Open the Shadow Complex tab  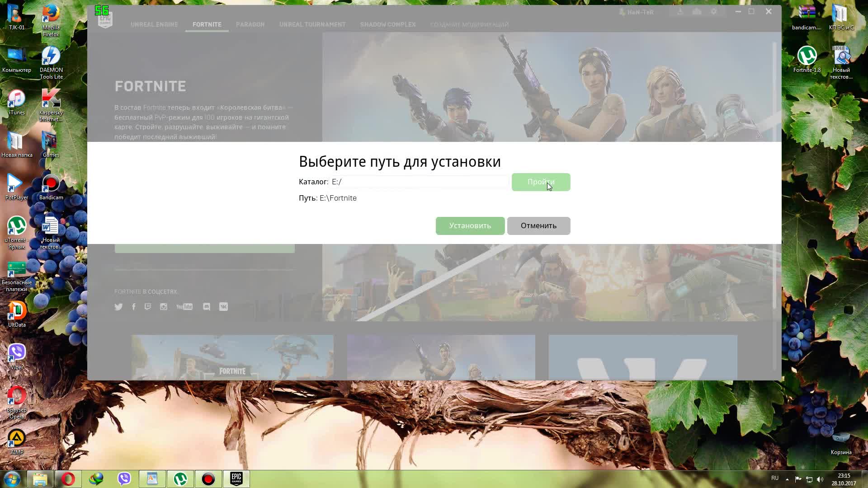pyautogui.click(x=388, y=24)
